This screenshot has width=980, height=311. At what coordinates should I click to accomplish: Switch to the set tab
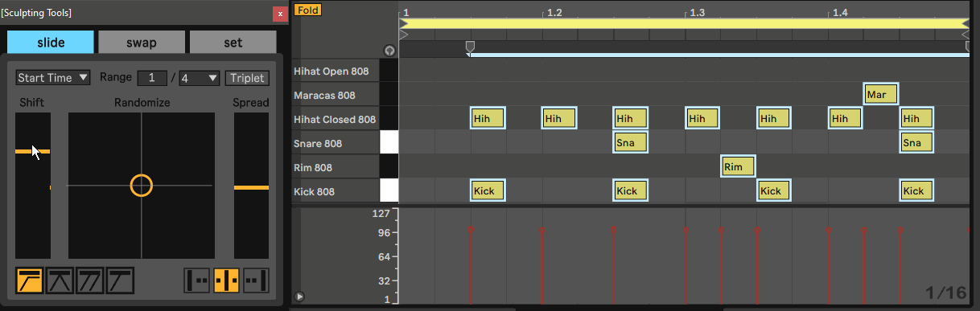tap(233, 43)
